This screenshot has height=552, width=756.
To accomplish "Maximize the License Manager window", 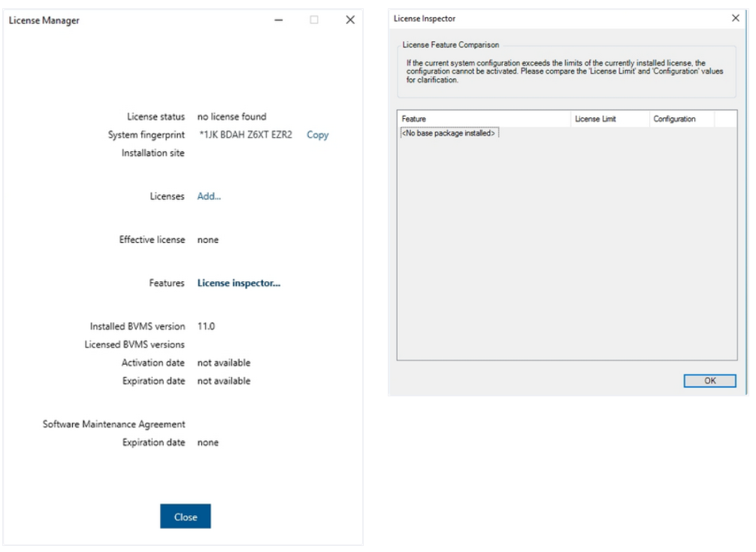I will pos(314,20).
